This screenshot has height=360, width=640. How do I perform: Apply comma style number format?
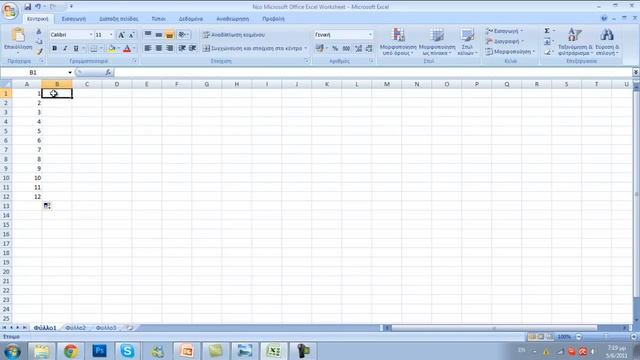[x=346, y=49]
